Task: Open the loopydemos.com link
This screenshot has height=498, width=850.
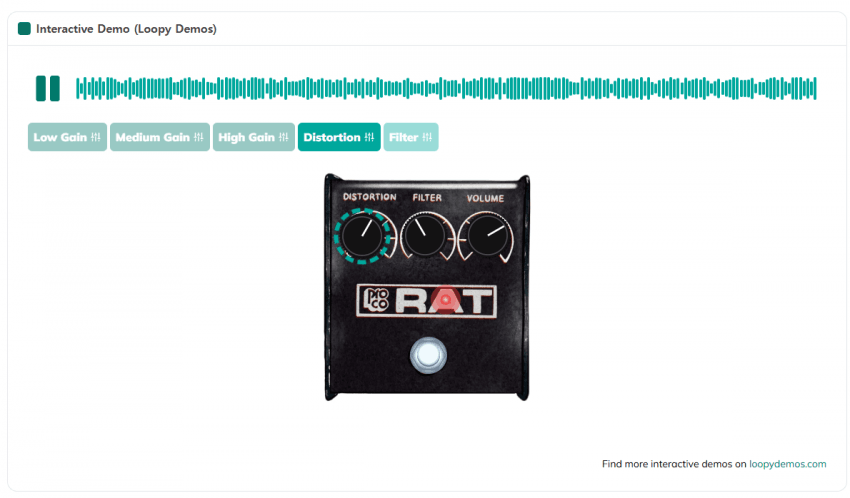Action: [787, 464]
